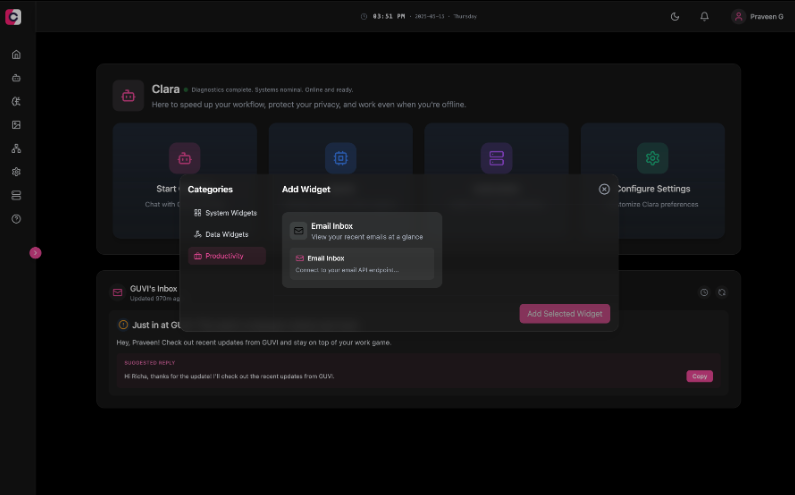
Task: Expand the sidebar with the pink arrow button
Action: [35, 253]
